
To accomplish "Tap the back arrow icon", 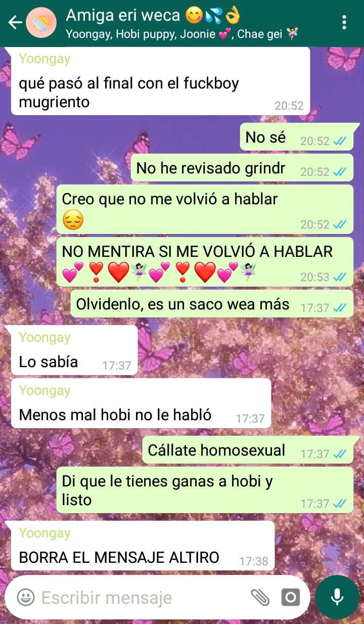I will tap(15, 23).
